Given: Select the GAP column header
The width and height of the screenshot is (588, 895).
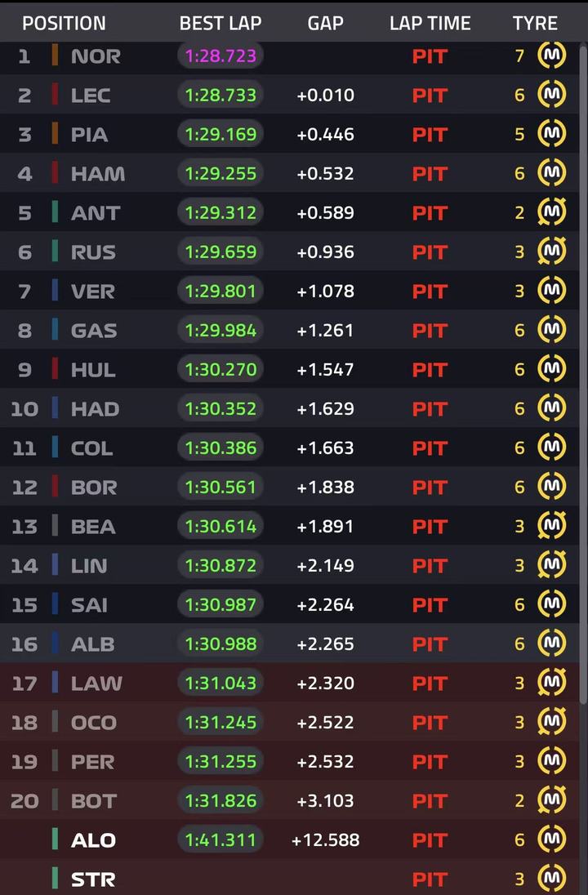Looking at the screenshot, I should point(325,23).
